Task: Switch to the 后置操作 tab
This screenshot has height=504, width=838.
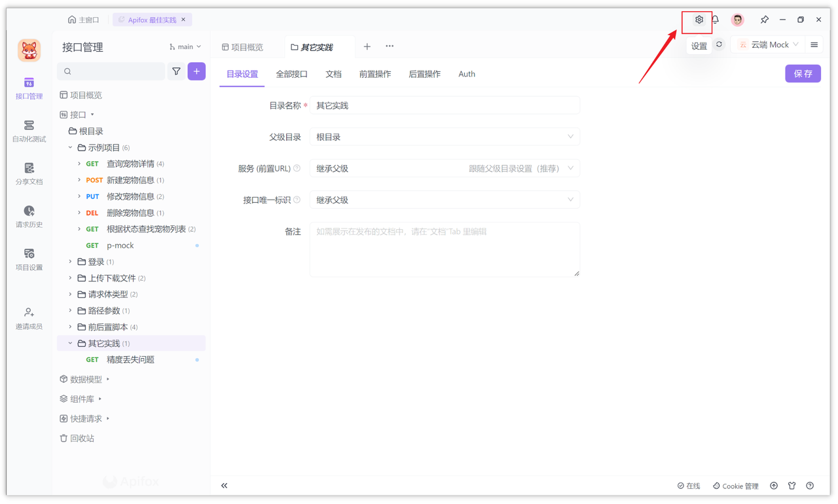Action: click(424, 74)
